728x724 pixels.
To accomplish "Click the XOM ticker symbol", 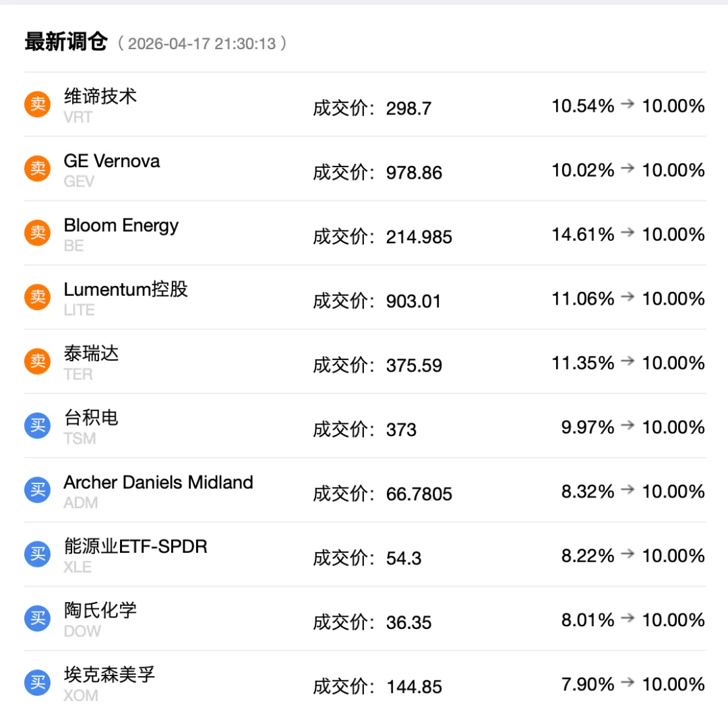I will 80,696.
